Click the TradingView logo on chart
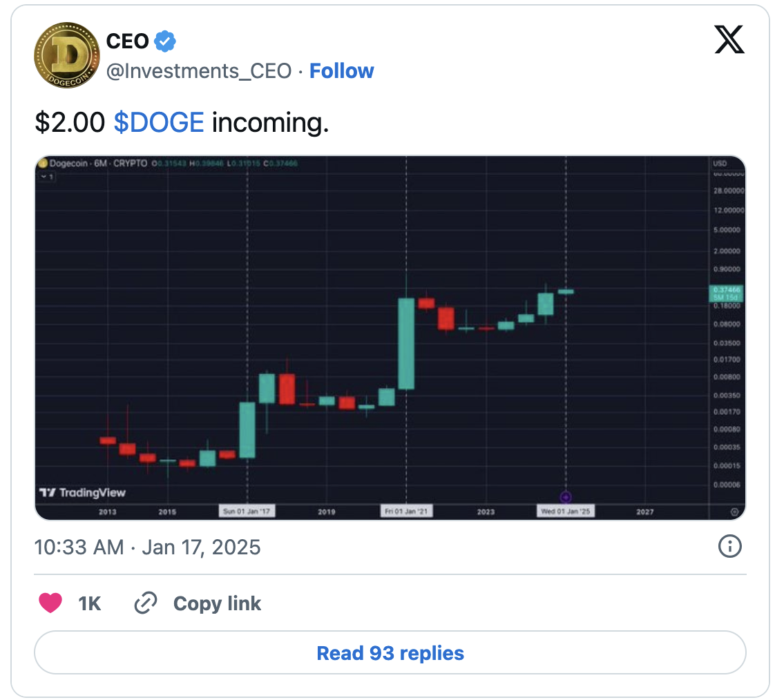 coord(82,493)
